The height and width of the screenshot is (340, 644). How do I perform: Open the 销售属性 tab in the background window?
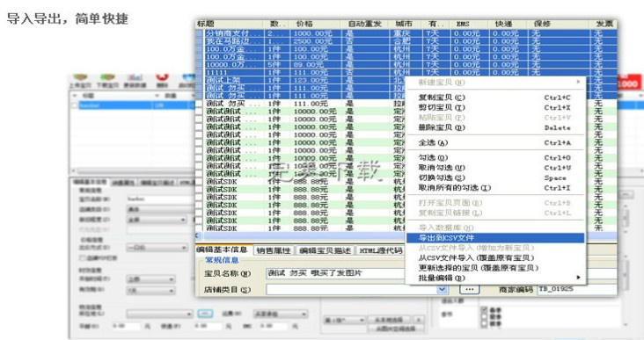pos(123,183)
